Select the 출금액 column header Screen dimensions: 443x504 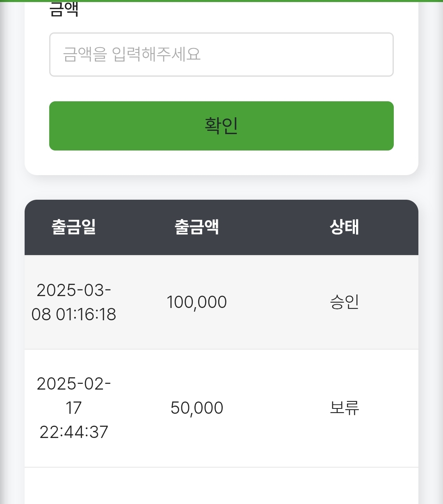(x=197, y=227)
